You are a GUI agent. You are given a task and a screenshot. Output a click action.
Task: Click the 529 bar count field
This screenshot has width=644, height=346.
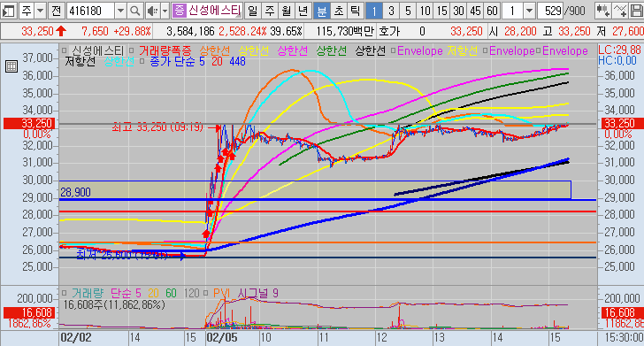pos(551,11)
